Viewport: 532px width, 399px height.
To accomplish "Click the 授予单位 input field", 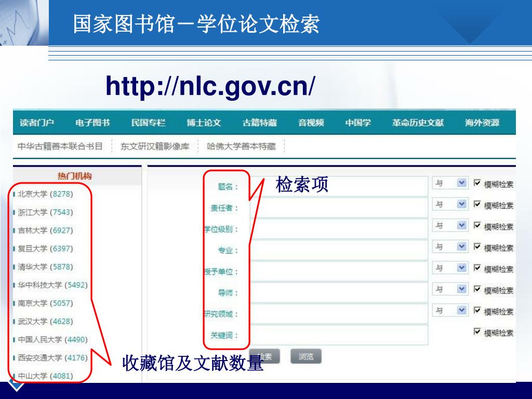I will tap(339, 271).
